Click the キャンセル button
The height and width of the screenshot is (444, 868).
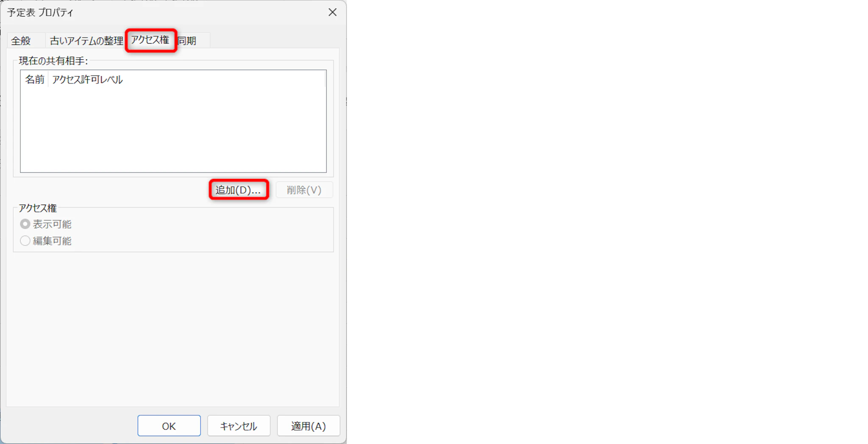(239, 426)
